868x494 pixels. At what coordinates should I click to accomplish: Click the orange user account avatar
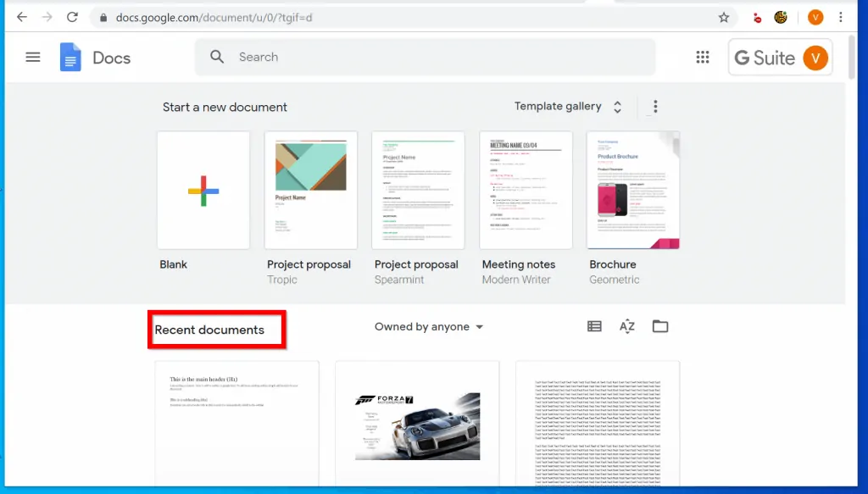click(x=815, y=17)
